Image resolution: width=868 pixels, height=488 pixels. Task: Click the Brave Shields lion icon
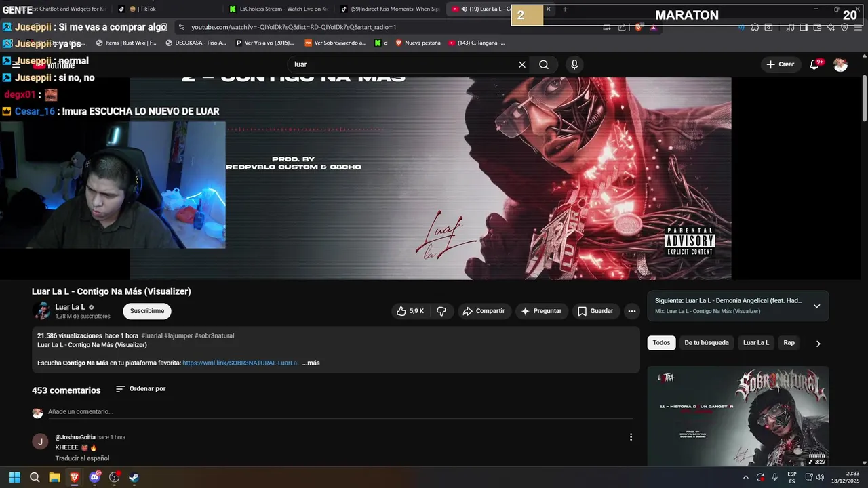click(638, 27)
